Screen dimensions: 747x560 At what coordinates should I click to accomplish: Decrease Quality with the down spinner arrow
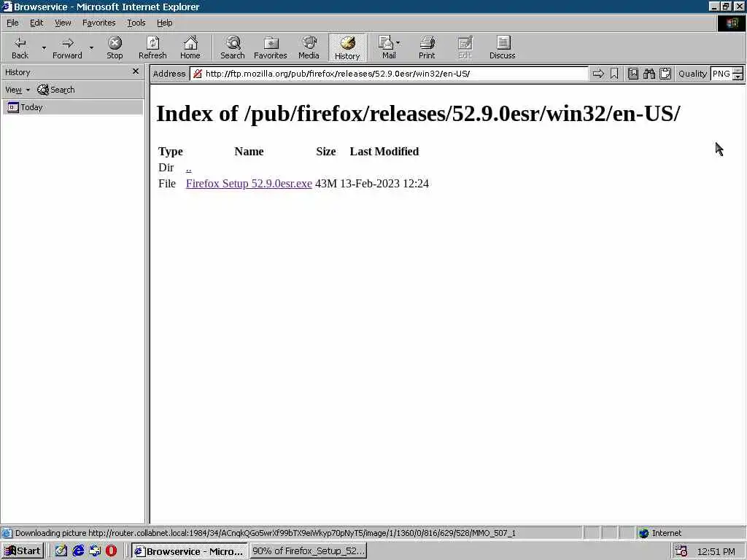[738, 77]
